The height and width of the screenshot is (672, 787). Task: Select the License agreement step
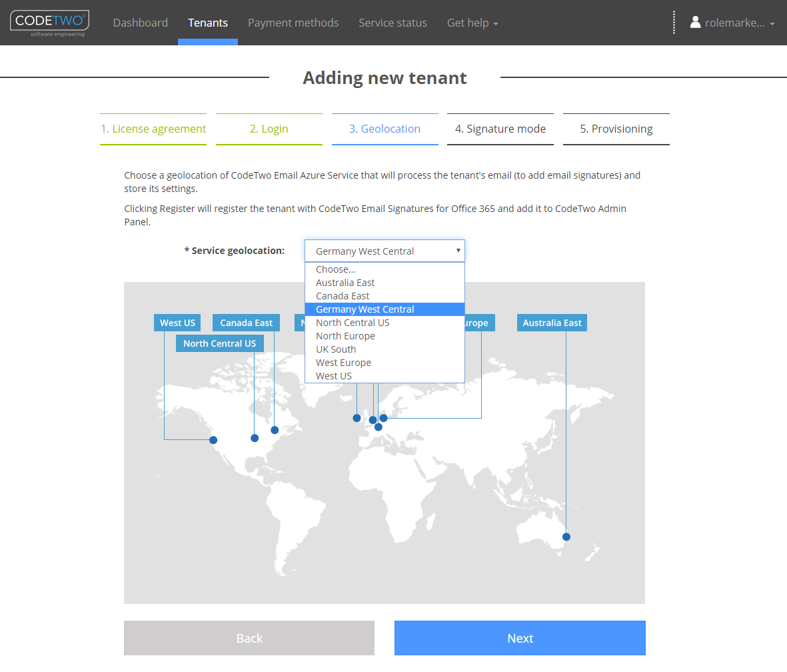153,129
